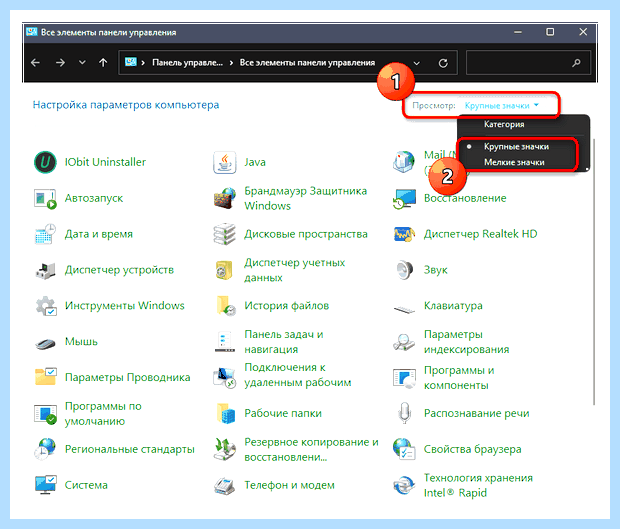Refresh the control panel view
Viewport: 620px width, 529px height.
point(443,63)
